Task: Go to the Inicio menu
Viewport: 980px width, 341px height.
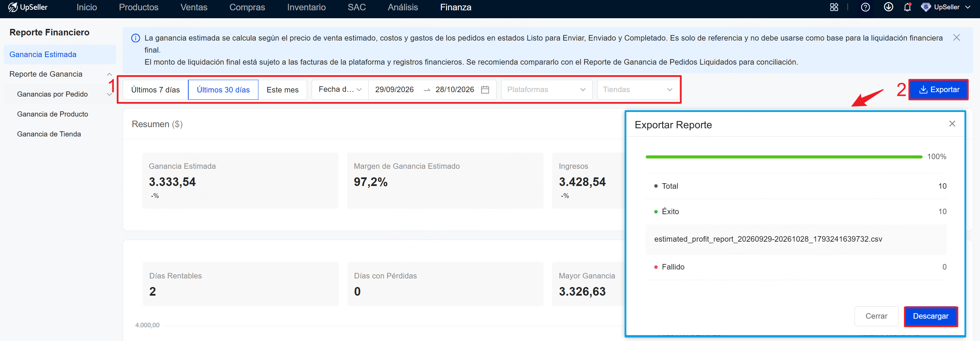Action: coord(87,7)
